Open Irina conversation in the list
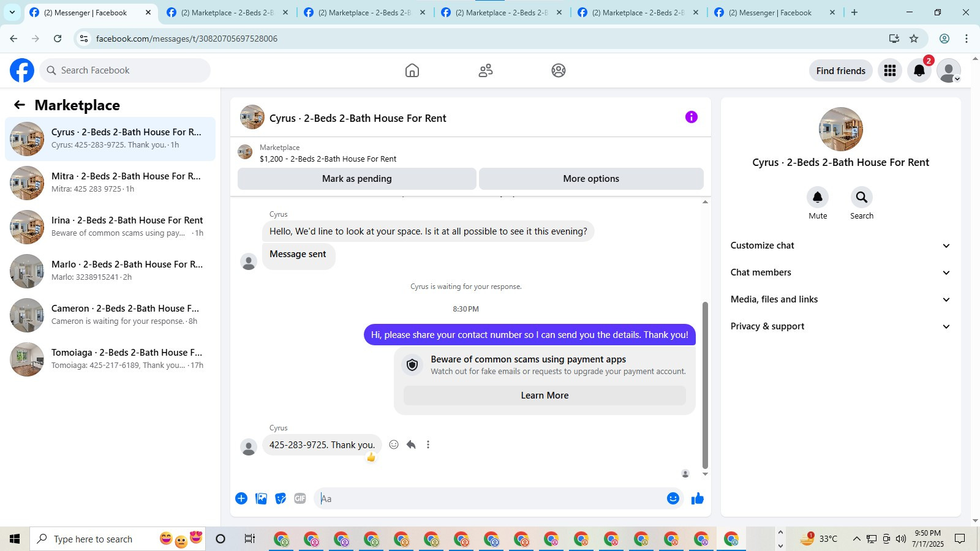980x551 pixels. pyautogui.click(x=110, y=227)
